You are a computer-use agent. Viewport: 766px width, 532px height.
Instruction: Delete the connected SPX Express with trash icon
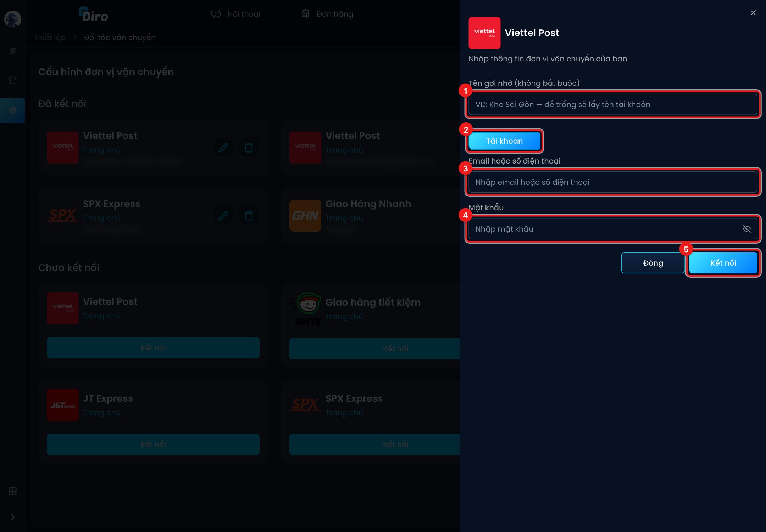pos(249,215)
